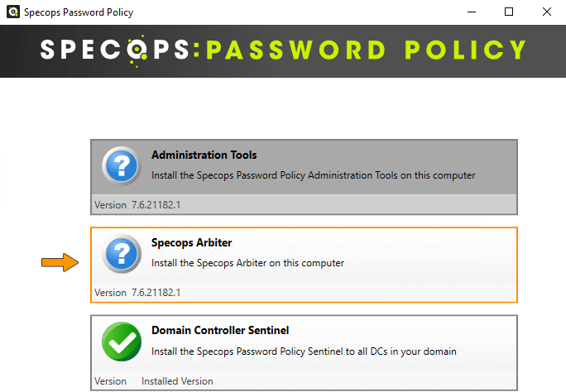This screenshot has height=392, width=566.
Task: Click the green checkmark Domain Controller Sentinel icon
Action: click(x=122, y=342)
